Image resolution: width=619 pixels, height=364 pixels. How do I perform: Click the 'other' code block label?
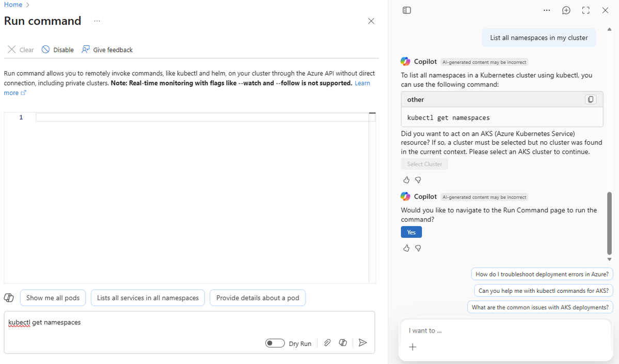[415, 100]
